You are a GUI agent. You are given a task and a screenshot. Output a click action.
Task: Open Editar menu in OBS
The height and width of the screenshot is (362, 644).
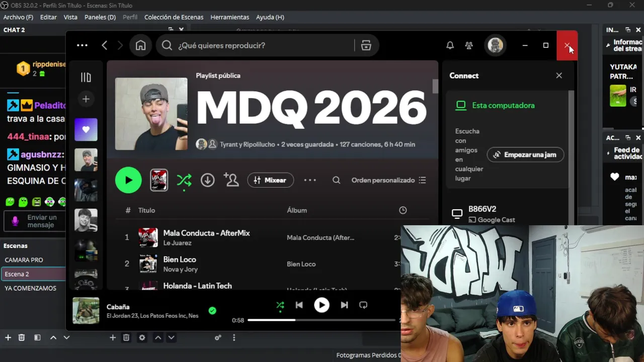(48, 17)
